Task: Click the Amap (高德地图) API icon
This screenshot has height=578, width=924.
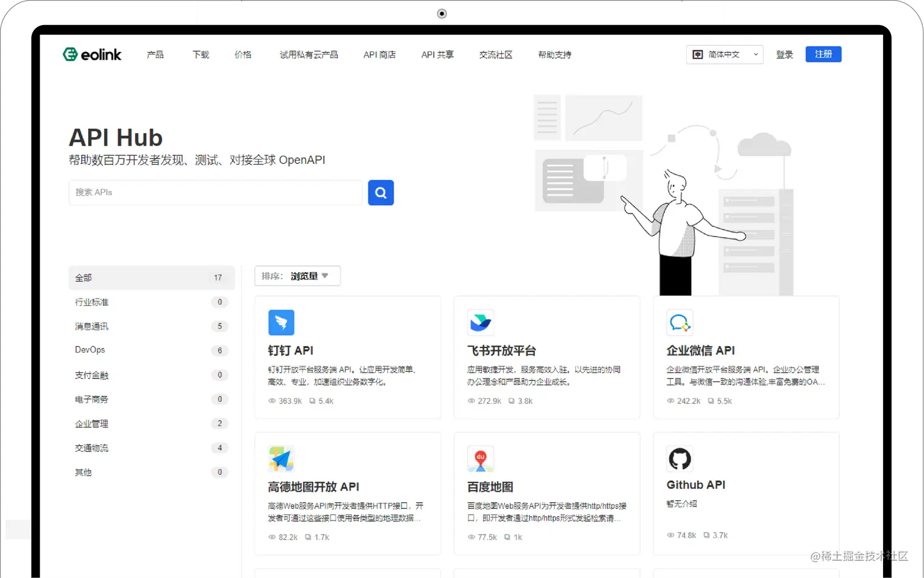Action: click(x=282, y=459)
